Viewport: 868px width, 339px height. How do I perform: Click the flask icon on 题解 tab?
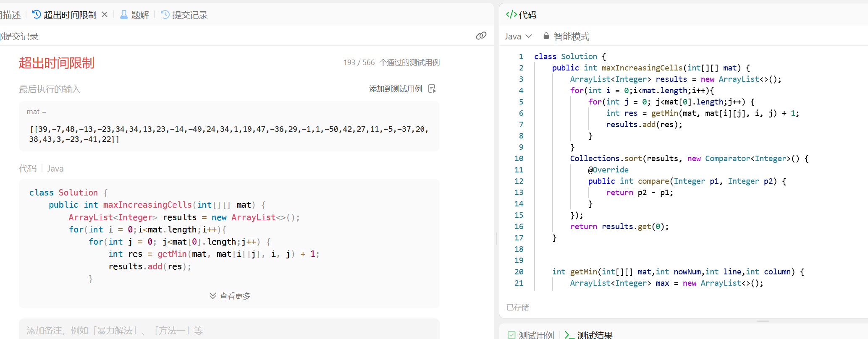pyautogui.click(x=124, y=15)
